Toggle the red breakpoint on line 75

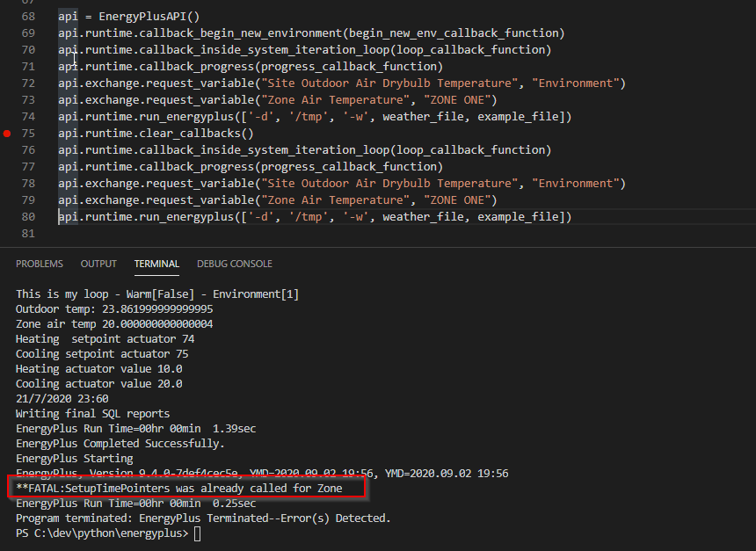7,134
